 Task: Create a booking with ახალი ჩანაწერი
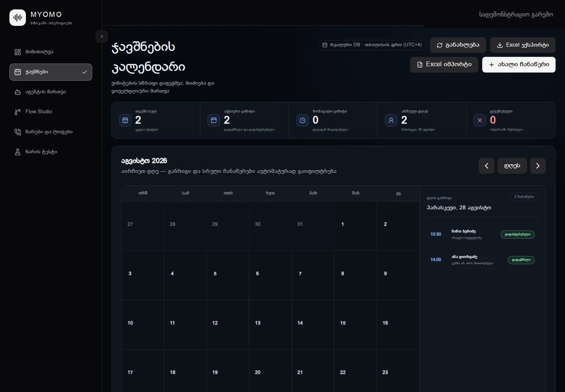[x=519, y=65]
